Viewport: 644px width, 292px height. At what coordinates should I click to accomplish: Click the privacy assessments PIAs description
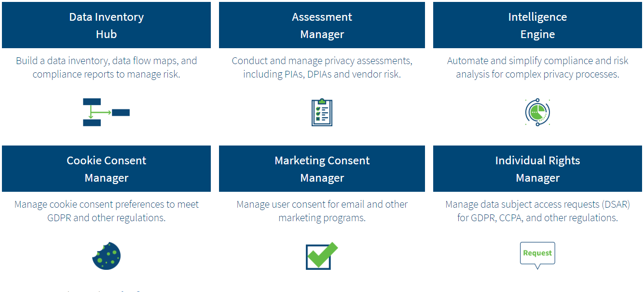click(x=322, y=67)
